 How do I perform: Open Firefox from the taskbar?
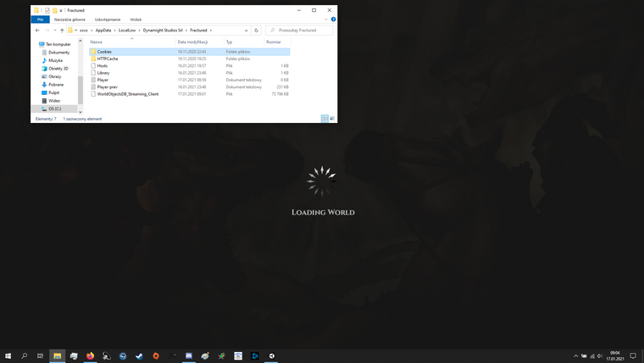[x=90, y=356]
